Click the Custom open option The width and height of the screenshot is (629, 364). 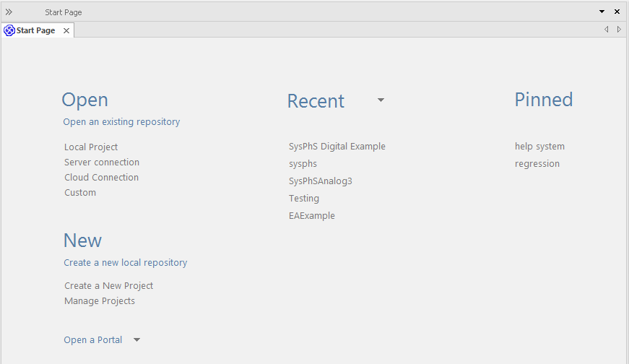pos(80,193)
